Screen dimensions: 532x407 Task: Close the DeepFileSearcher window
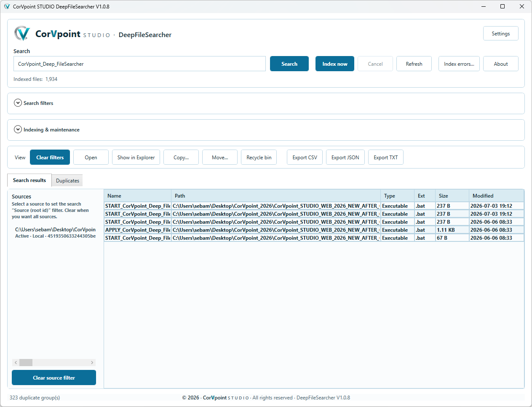522,6
